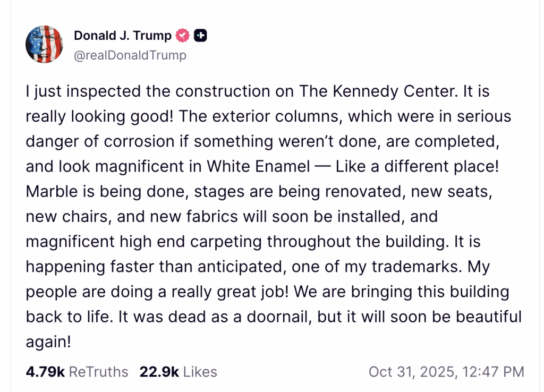Click the 22.9k likes number
Screen dimensions: 544x392
point(159,372)
